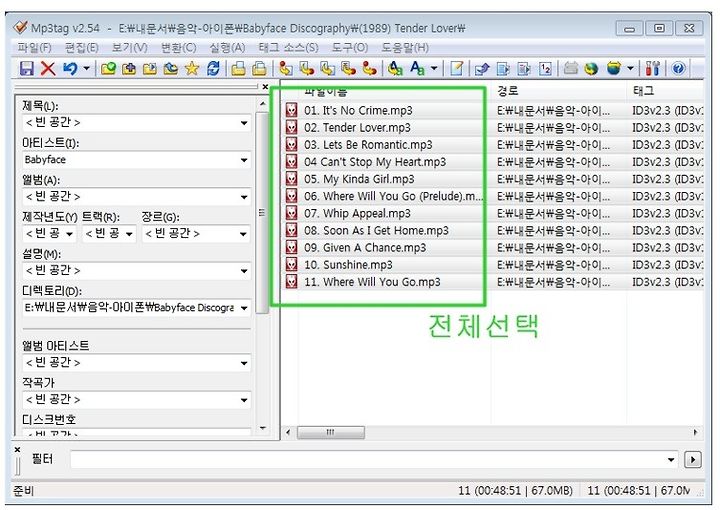Image resolution: width=720 pixels, height=510 pixels.
Task: Expand the 앨범 아티스트 dropdown
Action: 244,364
